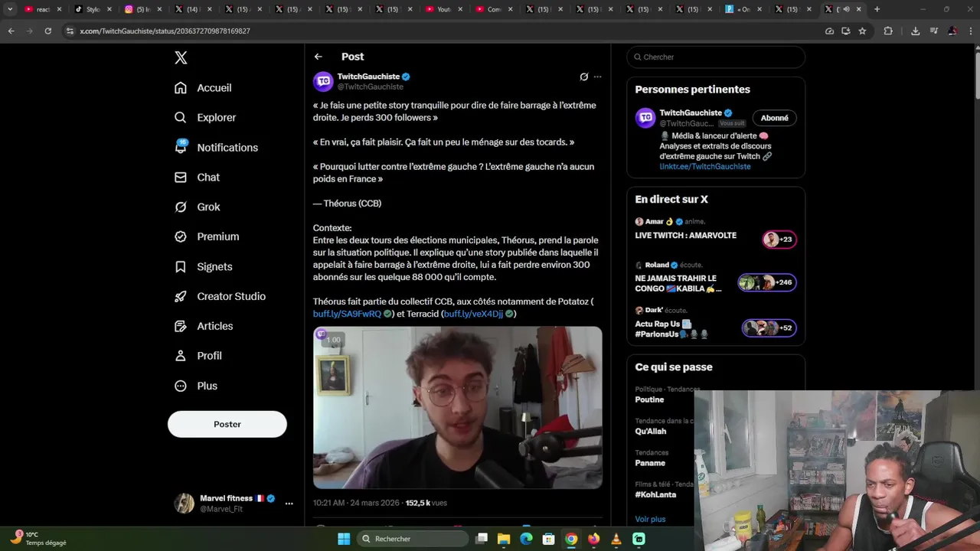Screen dimensions: 980x551
Task: Click the +23 listeners badge
Action: coord(779,240)
